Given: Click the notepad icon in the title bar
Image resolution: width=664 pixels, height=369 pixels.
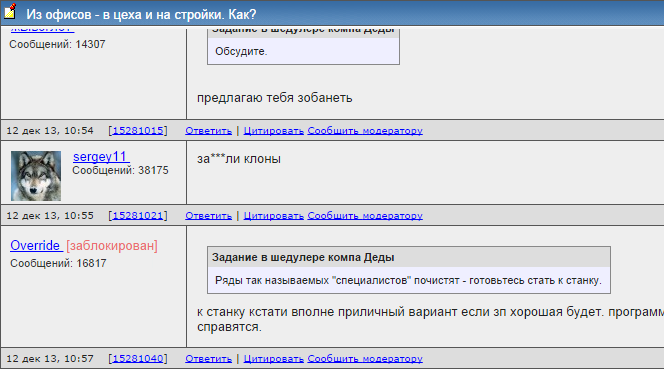Looking at the screenshot, I should pyautogui.click(x=10, y=11).
